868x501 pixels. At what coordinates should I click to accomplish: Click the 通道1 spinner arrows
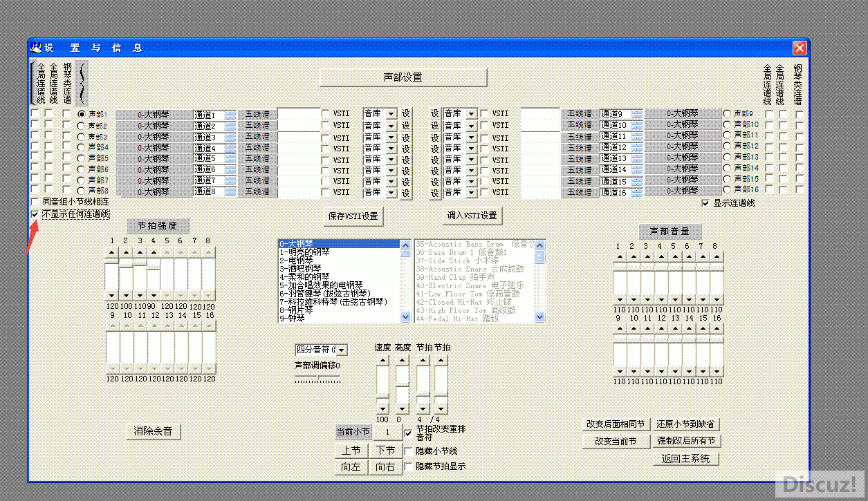[230, 115]
